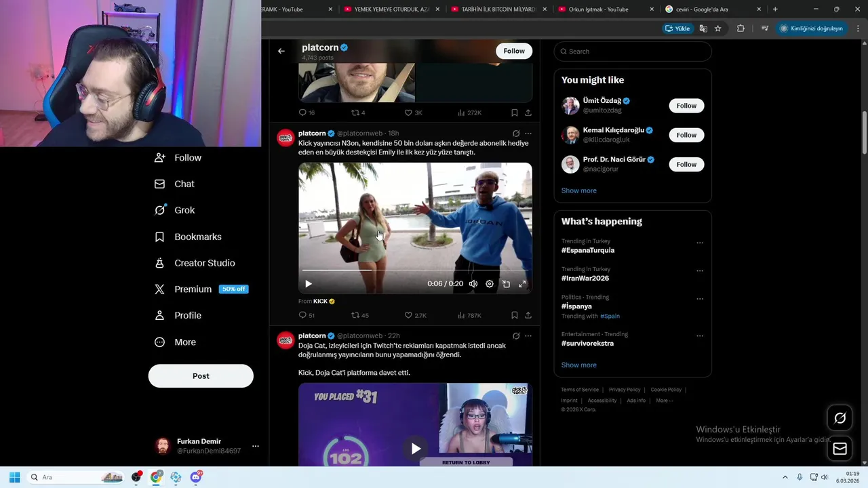View analytics of N3on post 787K views

(x=470, y=315)
